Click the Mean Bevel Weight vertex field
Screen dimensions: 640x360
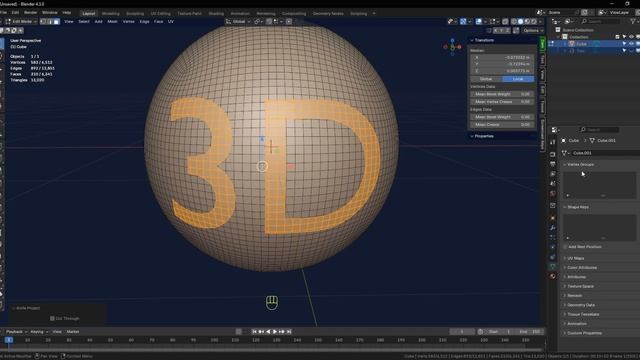coord(502,94)
